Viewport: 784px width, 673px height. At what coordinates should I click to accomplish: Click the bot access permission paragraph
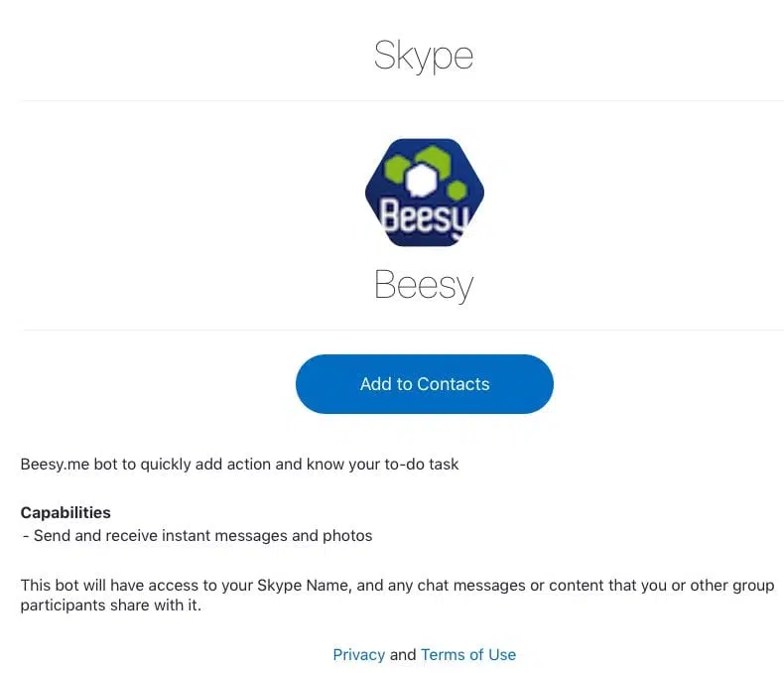point(398,595)
